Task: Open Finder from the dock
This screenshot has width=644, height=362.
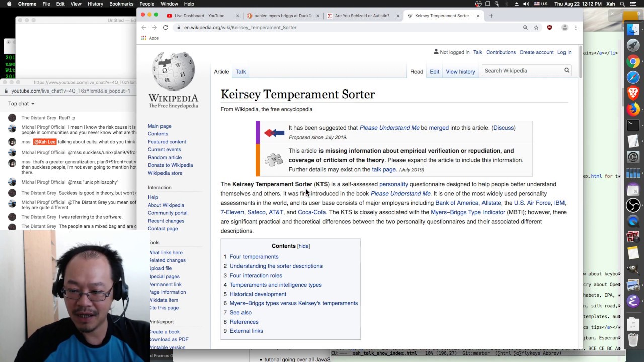Action: click(x=633, y=30)
